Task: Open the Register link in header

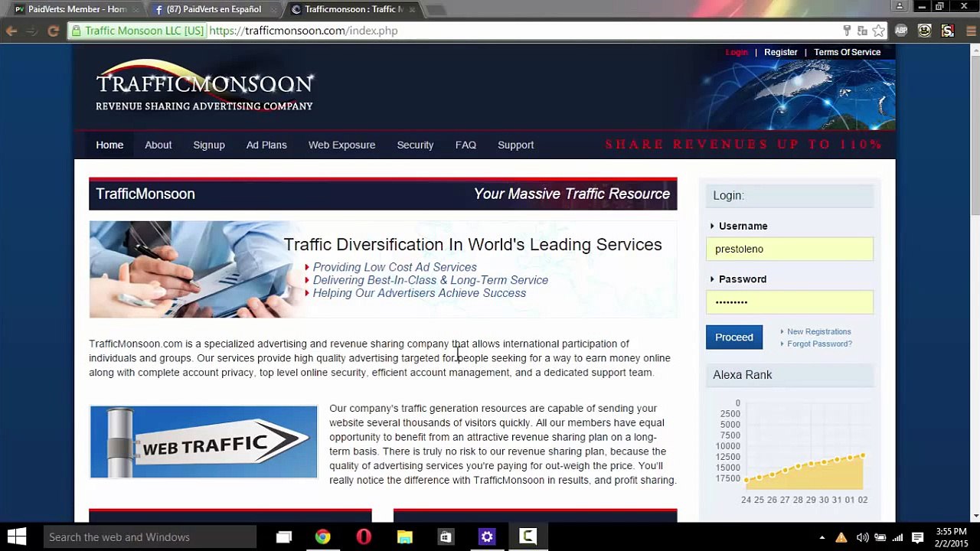Action: (781, 52)
